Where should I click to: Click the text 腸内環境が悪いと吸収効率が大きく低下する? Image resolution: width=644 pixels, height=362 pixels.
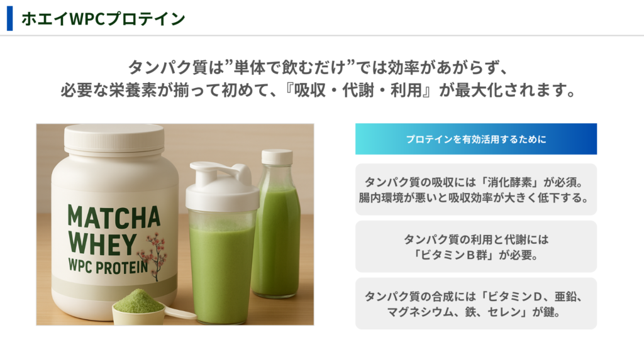[470, 198]
